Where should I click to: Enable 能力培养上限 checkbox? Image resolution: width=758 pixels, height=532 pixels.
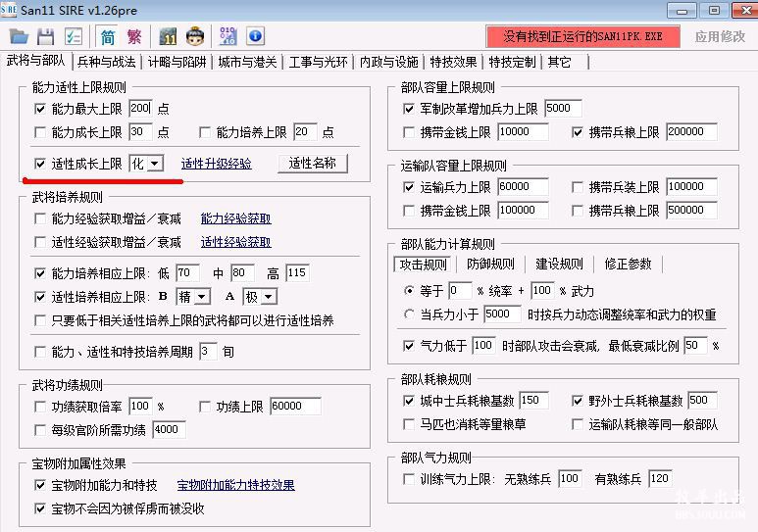point(205,132)
